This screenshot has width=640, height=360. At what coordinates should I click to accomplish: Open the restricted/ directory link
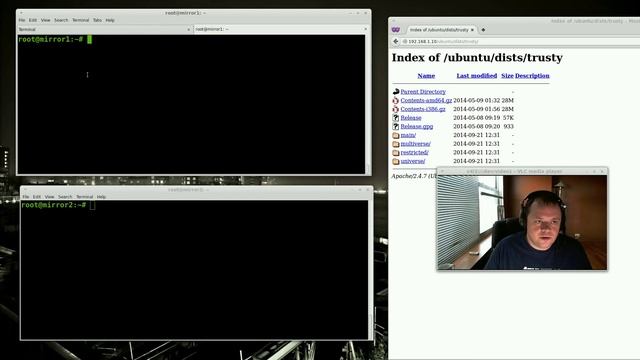(414, 152)
